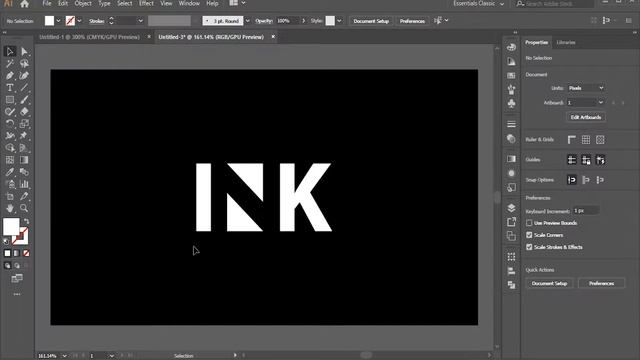The width and height of the screenshot is (640, 360).
Task: Select the Direct Selection tool
Action: (x=24, y=51)
